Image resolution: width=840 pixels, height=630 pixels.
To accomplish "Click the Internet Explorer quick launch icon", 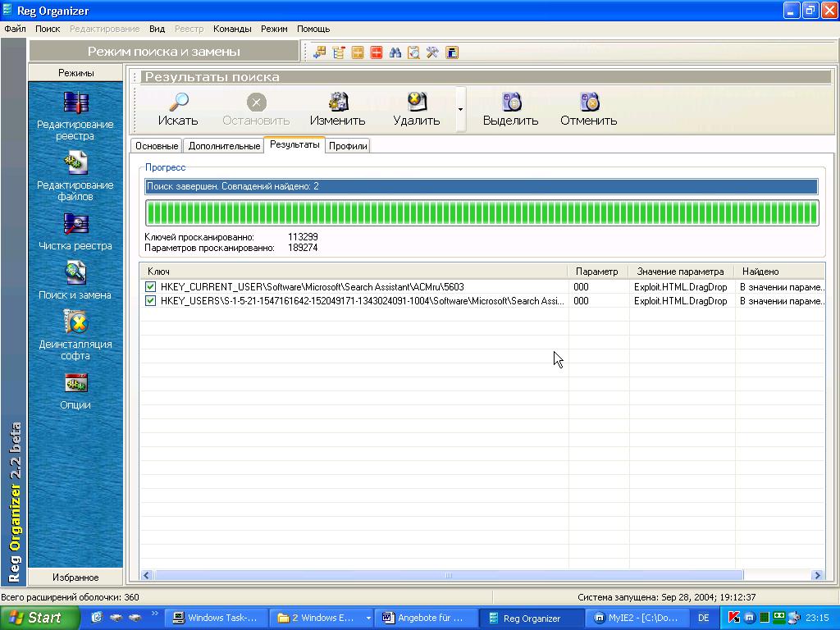I will click(97, 618).
